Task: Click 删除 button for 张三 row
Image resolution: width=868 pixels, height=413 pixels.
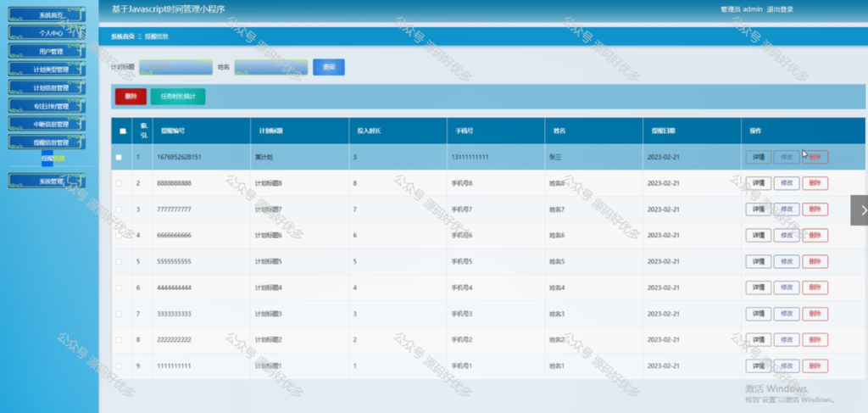Action: click(815, 157)
